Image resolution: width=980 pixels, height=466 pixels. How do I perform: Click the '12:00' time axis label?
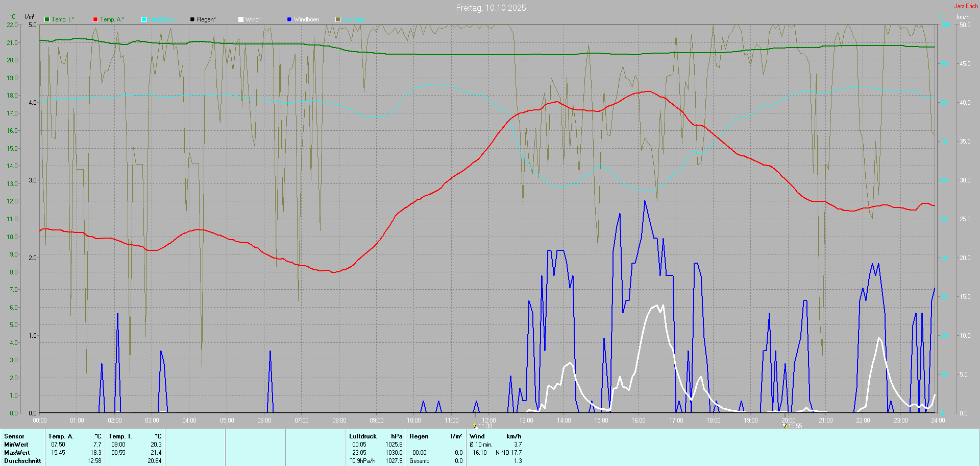pyautogui.click(x=489, y=421)
